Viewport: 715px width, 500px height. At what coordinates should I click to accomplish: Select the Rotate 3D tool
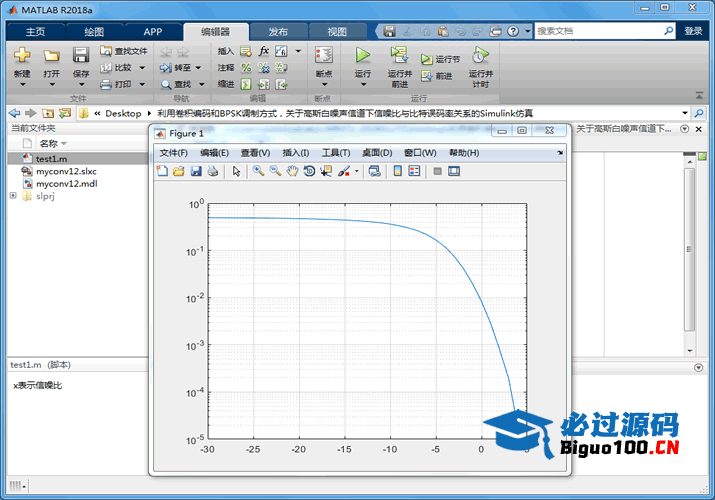coord(309,171)
